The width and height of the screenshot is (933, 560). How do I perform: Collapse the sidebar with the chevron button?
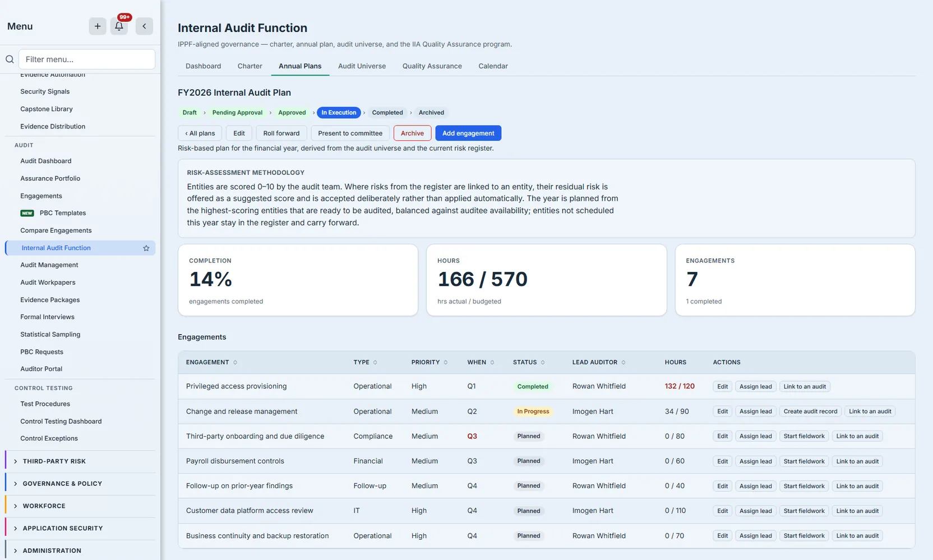144,26
